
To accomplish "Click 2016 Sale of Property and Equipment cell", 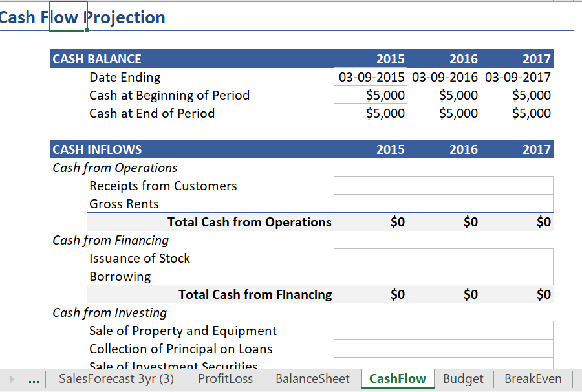I will (x=444, y=331).
